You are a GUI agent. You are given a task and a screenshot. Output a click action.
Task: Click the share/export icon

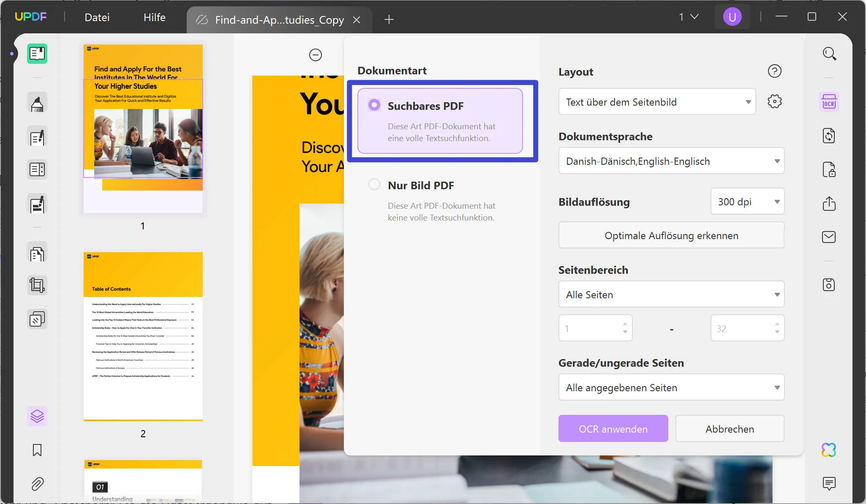tap(828, 204)
